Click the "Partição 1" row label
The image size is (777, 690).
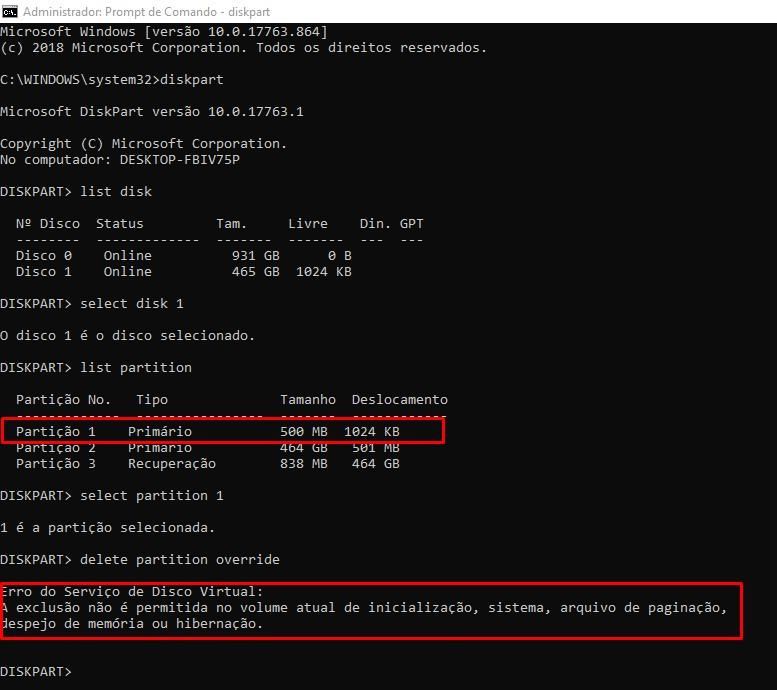click(x=56, y=432)
